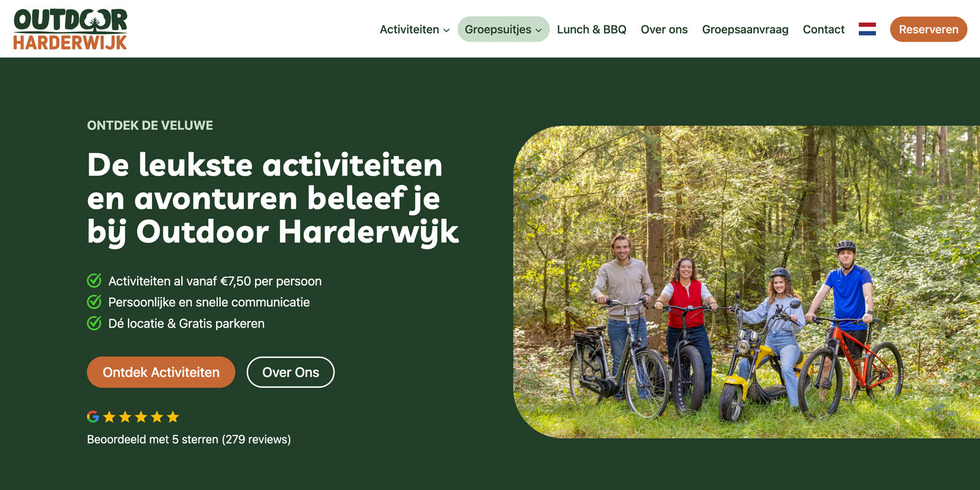
Task: Navigate to the Contact page
Action: click(x=823, y=29)
